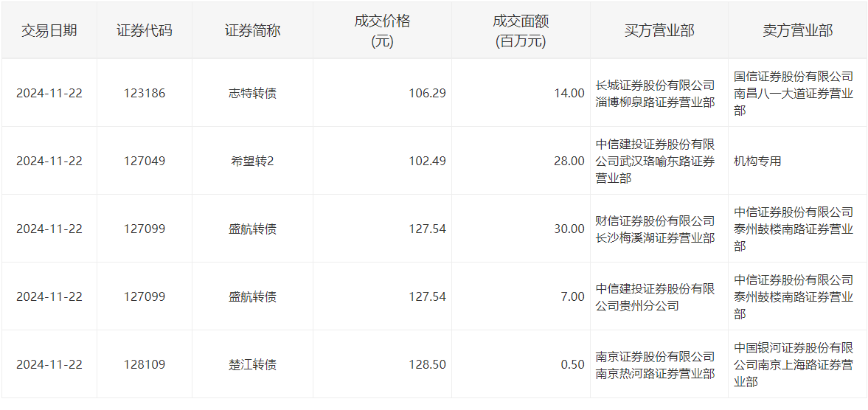
Task: Click the 证券代码 column header
Action: 145,30
